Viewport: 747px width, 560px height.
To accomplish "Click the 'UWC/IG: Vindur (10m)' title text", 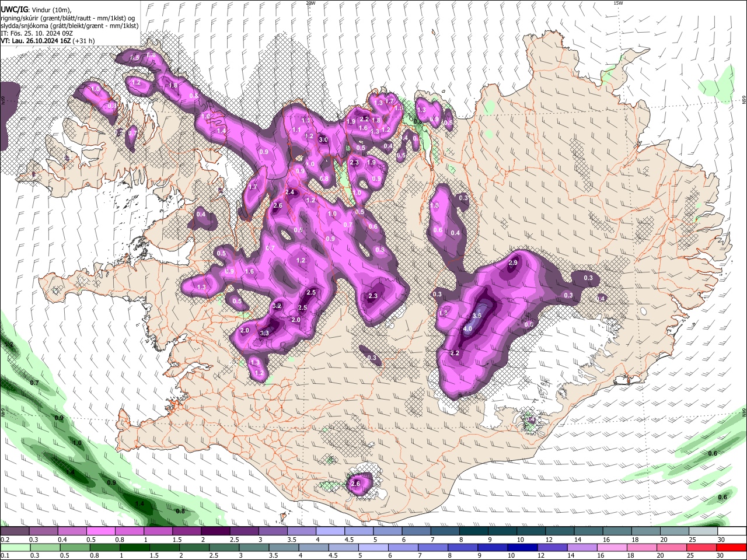I will tap(36, 10).
